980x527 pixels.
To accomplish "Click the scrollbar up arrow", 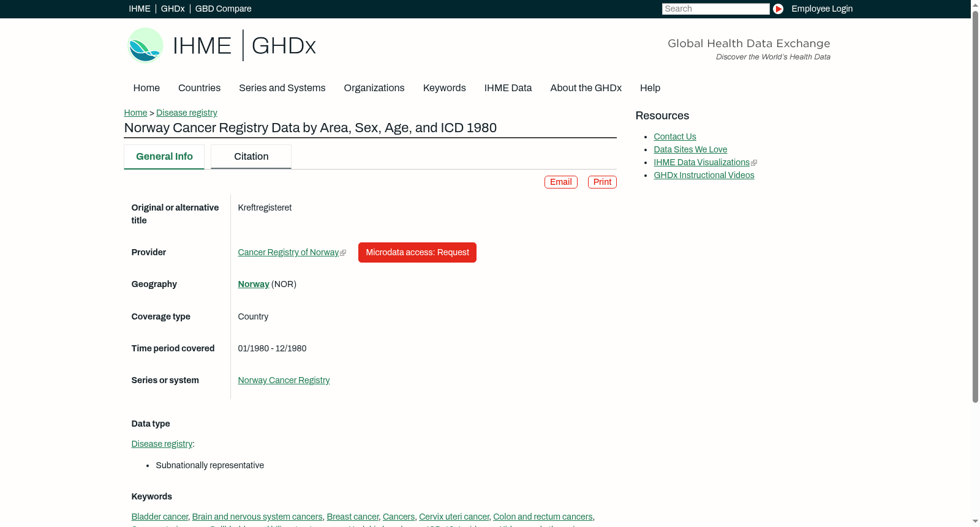I will pyautogui.click(x=975, y=5).
